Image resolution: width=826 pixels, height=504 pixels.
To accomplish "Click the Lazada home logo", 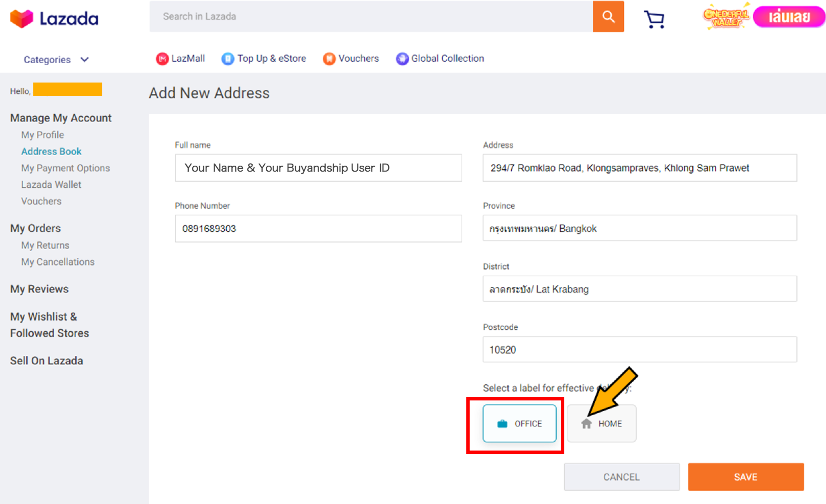I will coord(54,18).
